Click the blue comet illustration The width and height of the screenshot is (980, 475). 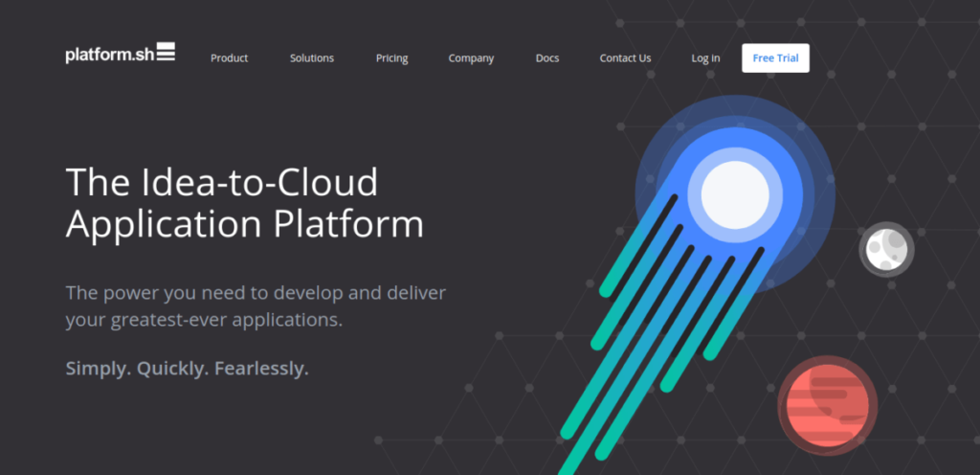[x=697, y=284]
